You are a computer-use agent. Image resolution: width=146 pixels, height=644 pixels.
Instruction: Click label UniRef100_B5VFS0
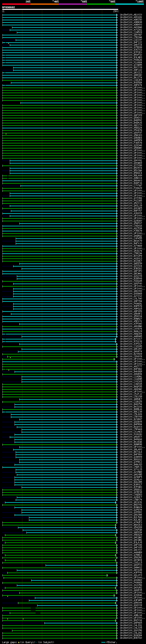[131, 55]
